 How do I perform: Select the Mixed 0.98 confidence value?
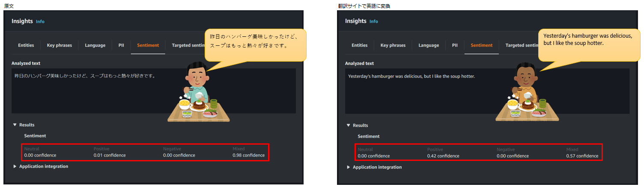pos(249,155)
